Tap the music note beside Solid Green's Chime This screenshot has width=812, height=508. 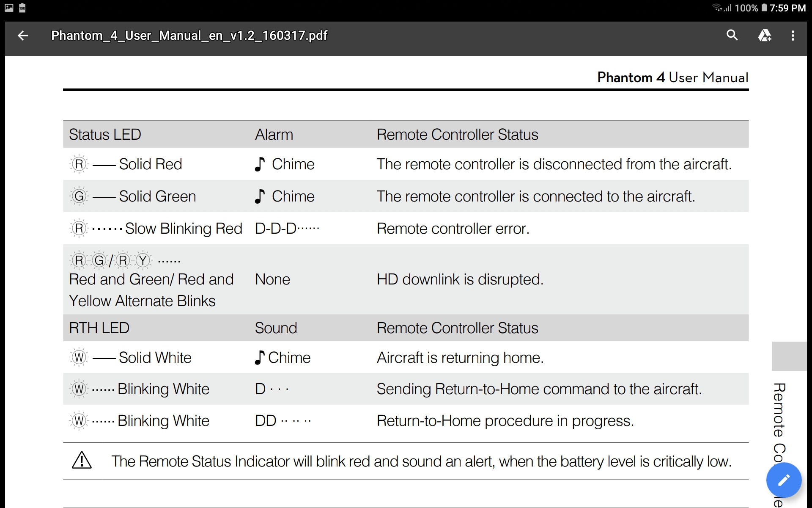[x=260, y=196]
